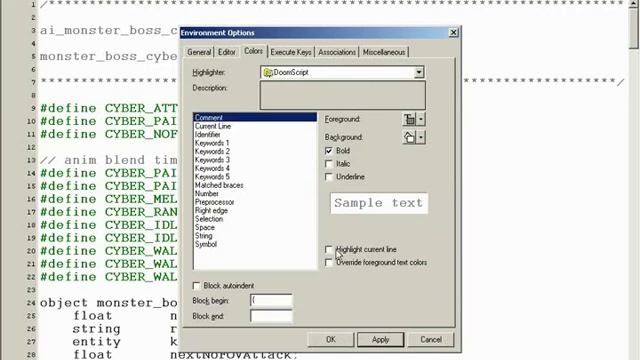Expand the Highlighter DoomScript combo box

pos(419,72)
